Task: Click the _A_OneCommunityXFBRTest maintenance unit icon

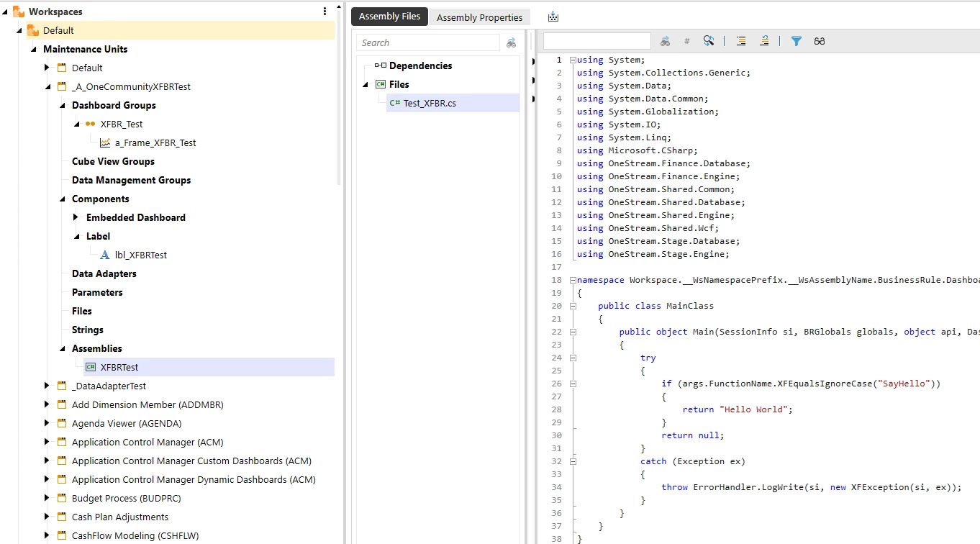Action: pos(62,86)
